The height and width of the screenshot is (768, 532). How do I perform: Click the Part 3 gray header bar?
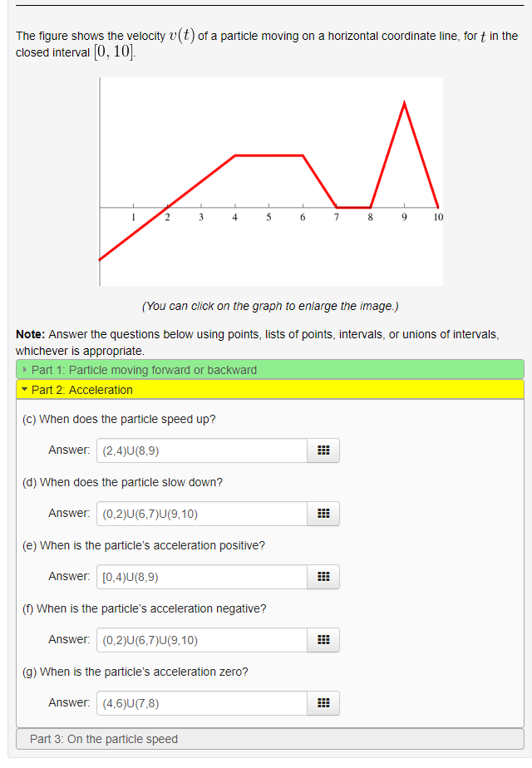coord(266,737)
